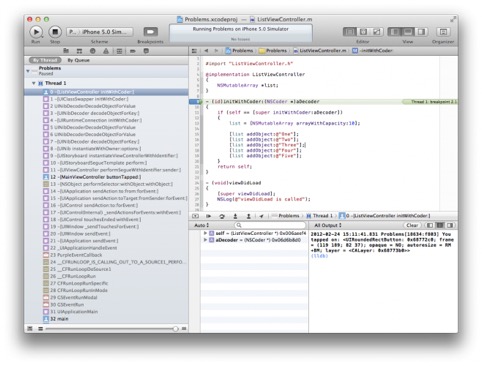Click the Step Over icon
The image size is (482, 366).
(222, 216)
